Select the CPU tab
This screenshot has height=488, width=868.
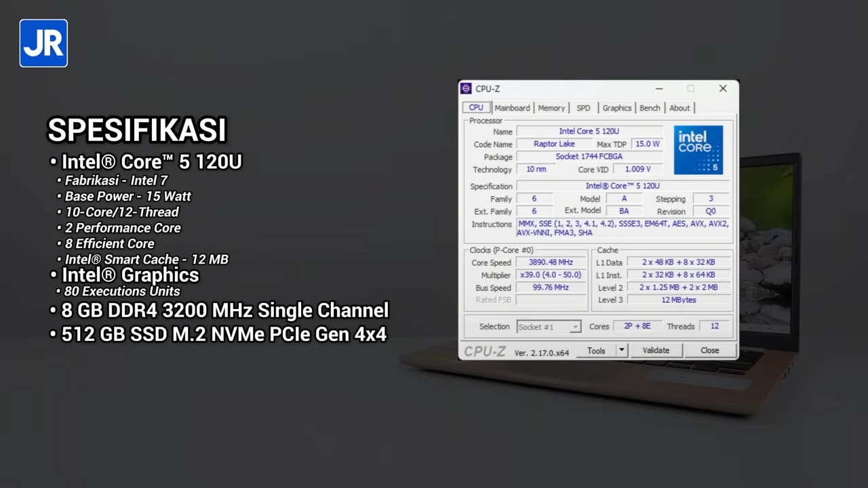475,108
